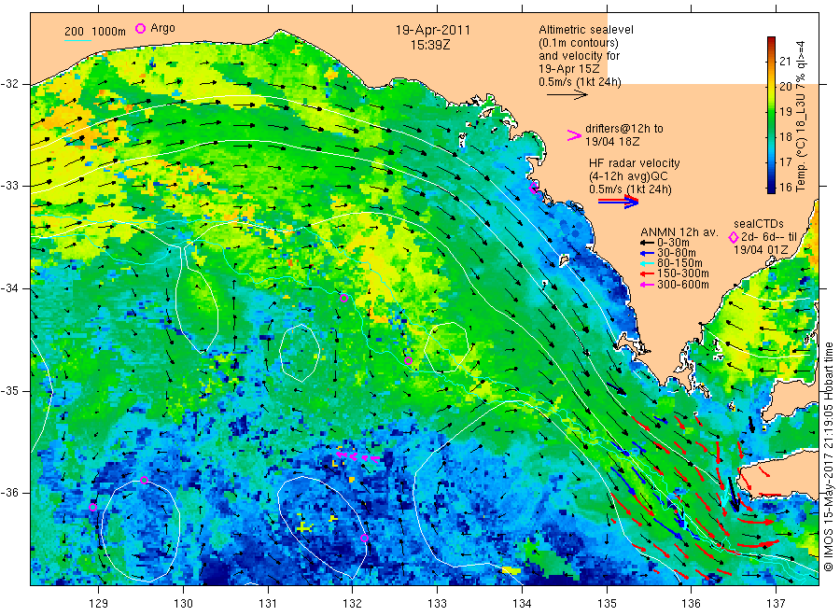Click the 129 longitude axis label
840x616 pixels.
pyautogui.click(x=99, y=604)
